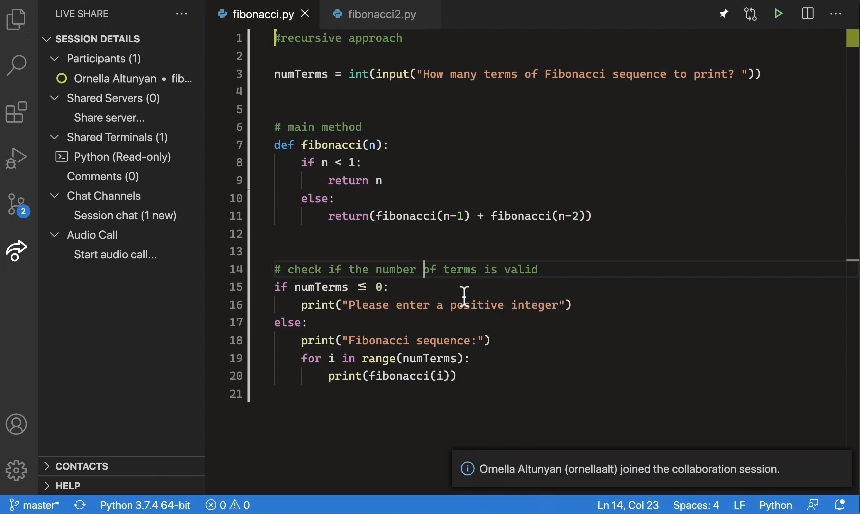Open the Manage gear icon

pos(16,469)
